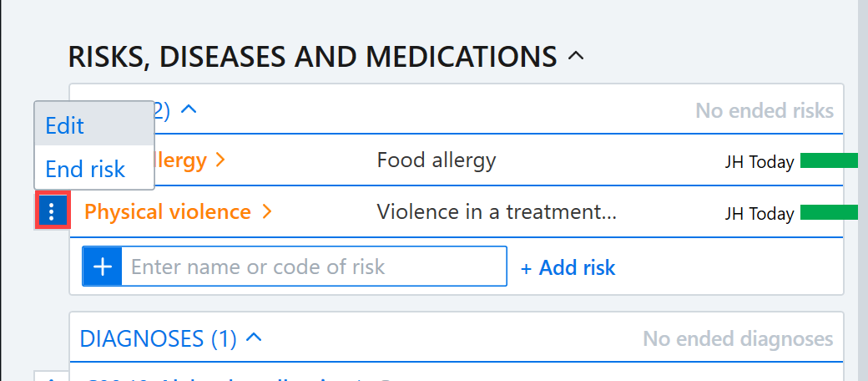
Task: Click the green status bar for Food allergy
Action: 829,160
